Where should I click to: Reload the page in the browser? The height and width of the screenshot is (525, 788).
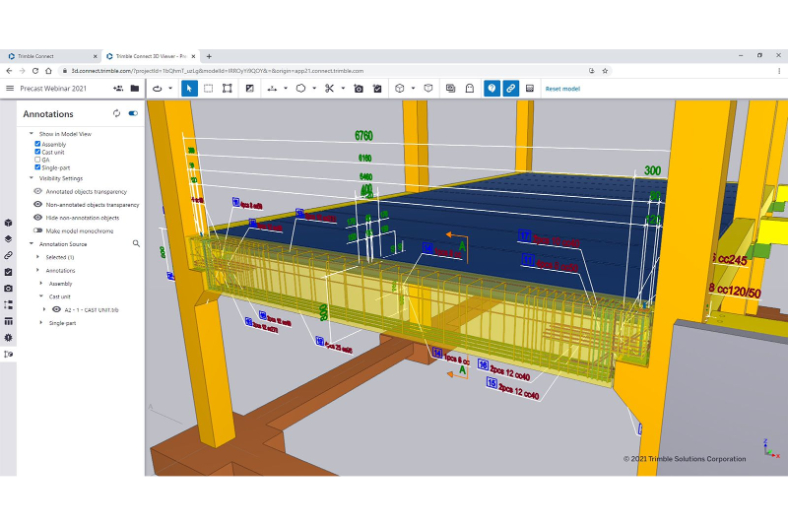coord(35,71)
